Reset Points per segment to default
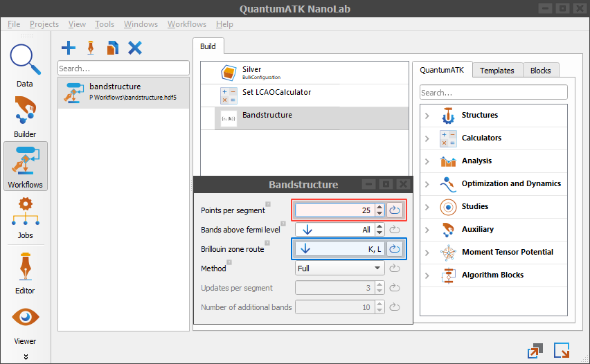Image resolution: width=590 pixels, height=364 pixels. tap(394, 210)
